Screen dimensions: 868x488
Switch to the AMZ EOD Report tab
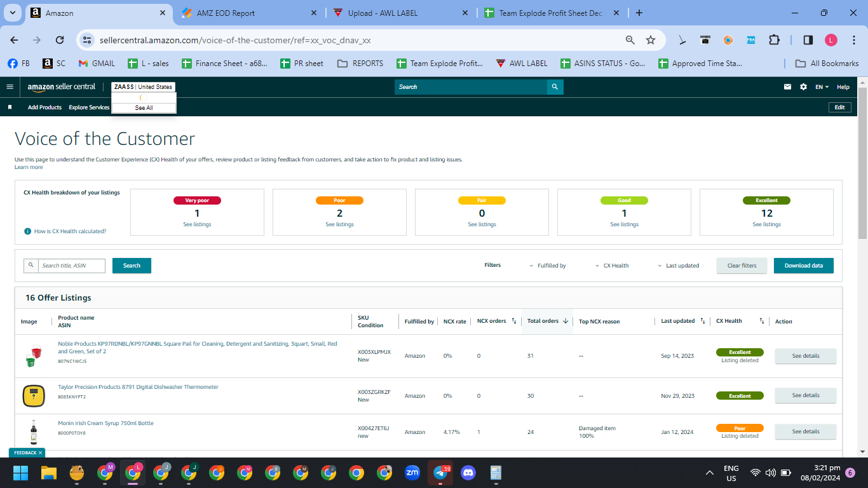[x=248, y=13]
